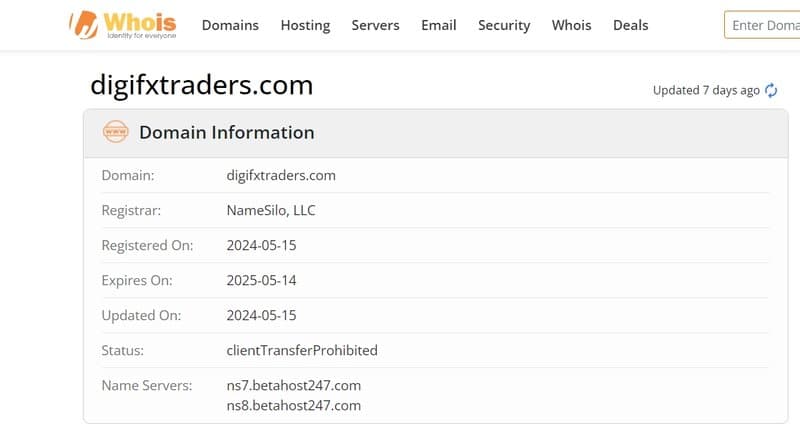
Task: Open the Domains menu
Action: (x=230, y=25)
